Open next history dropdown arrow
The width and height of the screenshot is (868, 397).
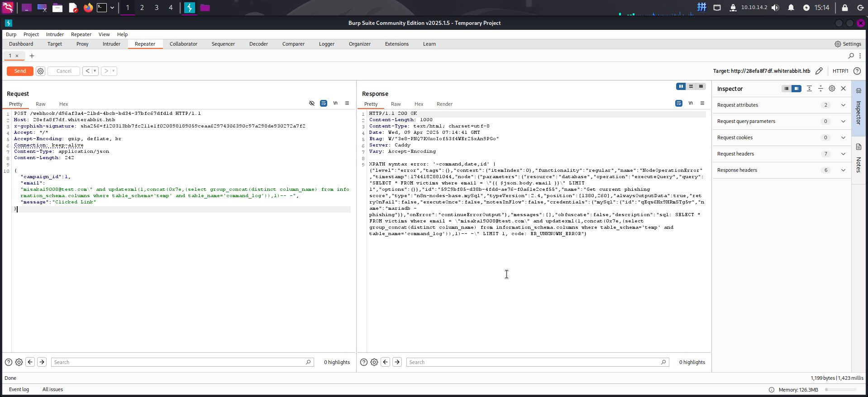[x=114, y=71]
